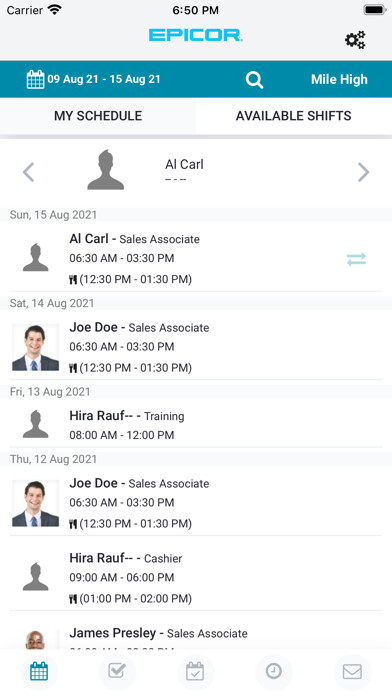The image size is (392, 696).
Task: Go to previous employee with left chevron
Action: tap(28, 172)
